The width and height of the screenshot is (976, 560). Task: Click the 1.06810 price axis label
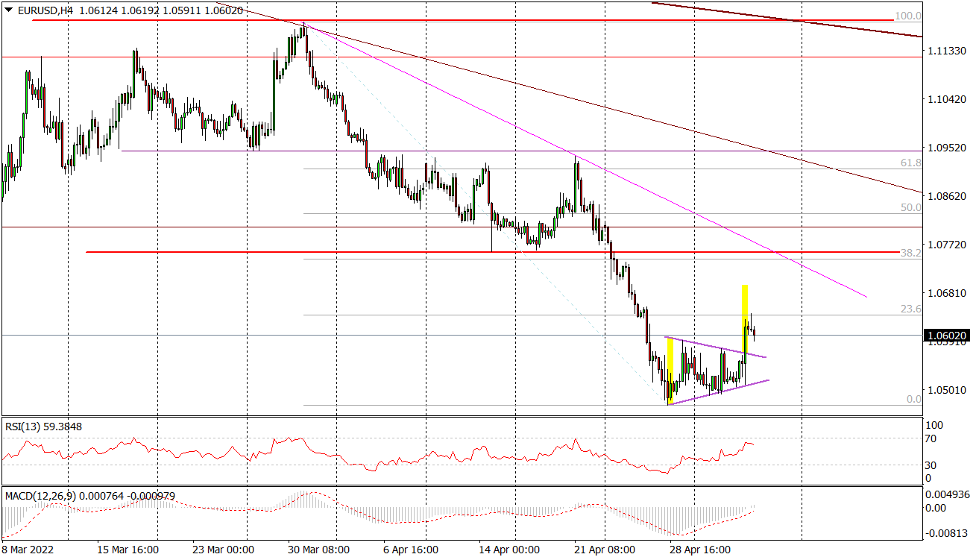[x=945, y=293]
